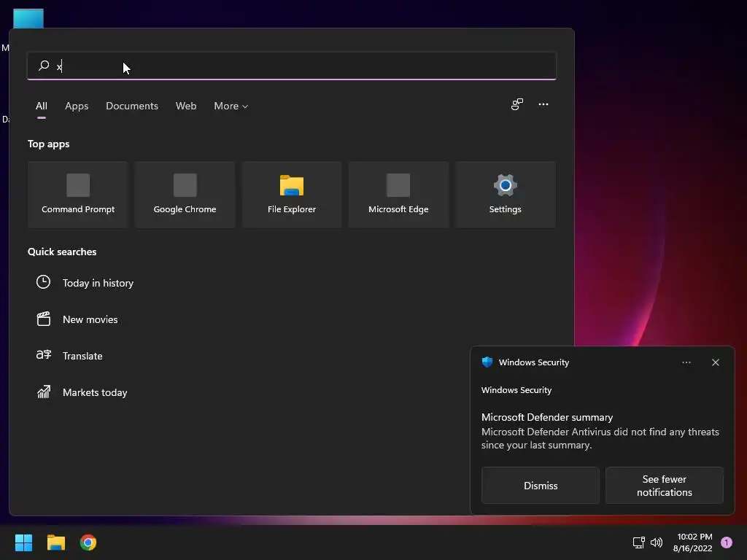
Task: Click the Top apps heading
Action: click(x=49, y=144)
